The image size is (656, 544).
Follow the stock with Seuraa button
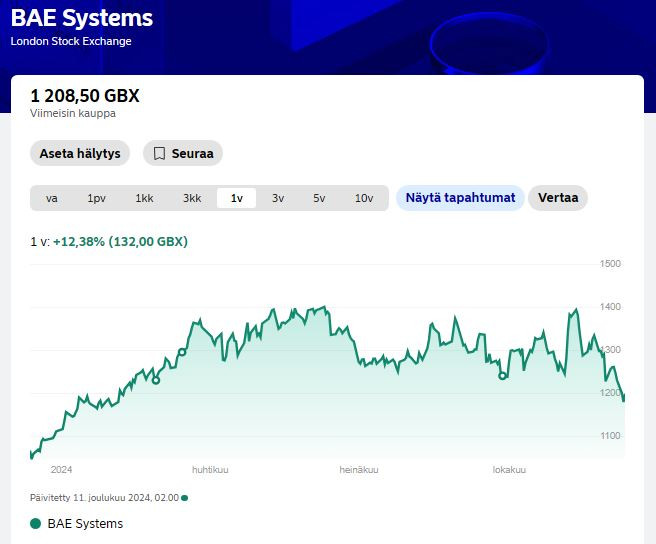(x=183, y=153)
